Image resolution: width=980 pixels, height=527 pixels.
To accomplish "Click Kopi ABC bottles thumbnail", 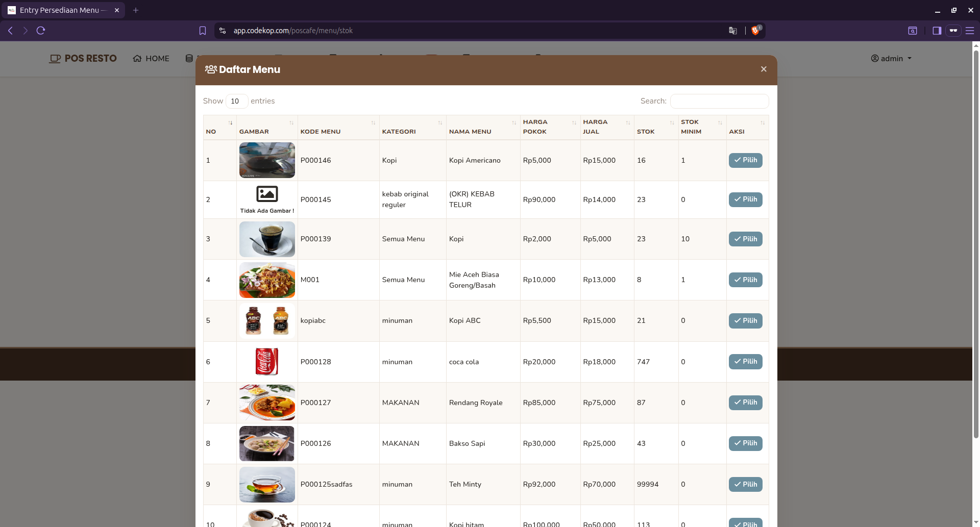I will (267, 320).
